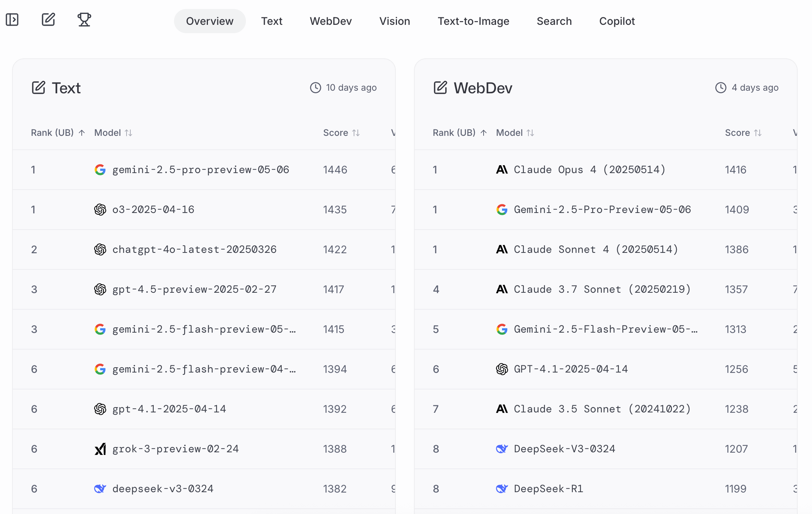Open the leaderboard trophy icon
The height and width of the screenshot is (514, 812).
(84, 20)
